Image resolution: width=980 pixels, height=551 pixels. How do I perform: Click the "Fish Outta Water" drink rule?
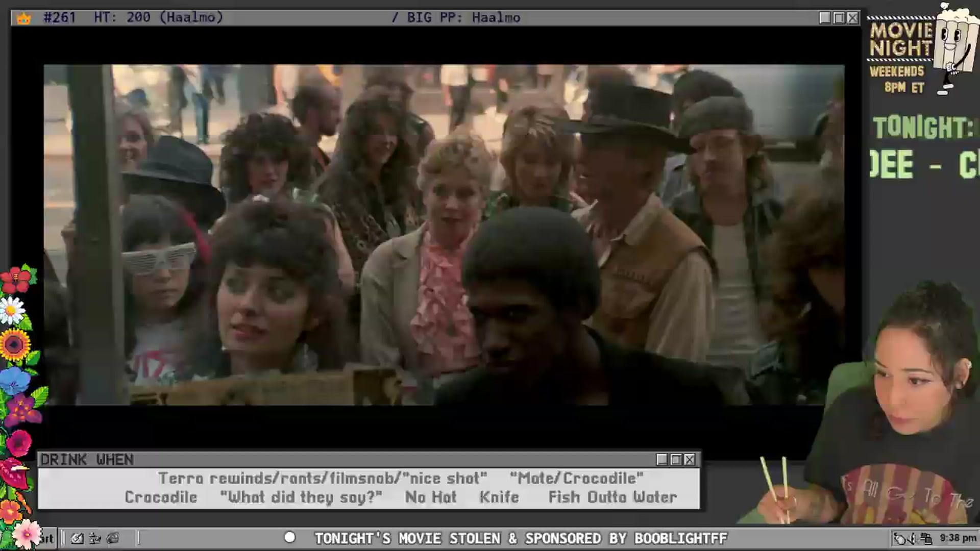click(x=613, y=497)
